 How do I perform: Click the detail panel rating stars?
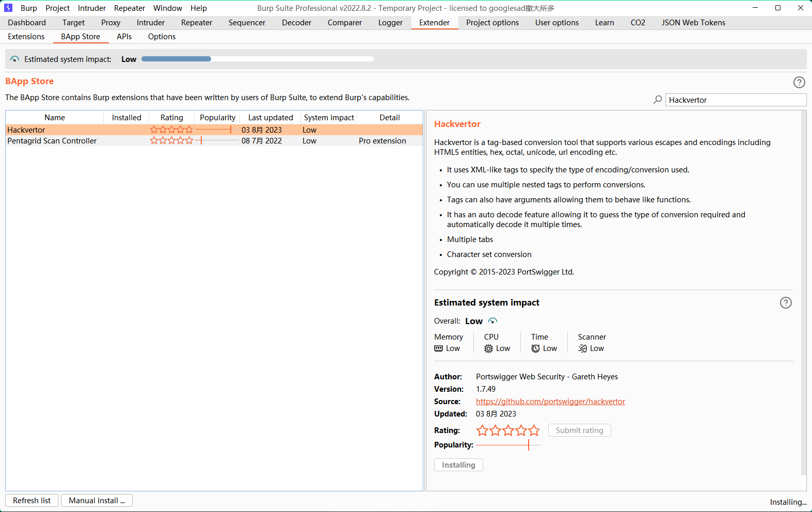[508, 430]
